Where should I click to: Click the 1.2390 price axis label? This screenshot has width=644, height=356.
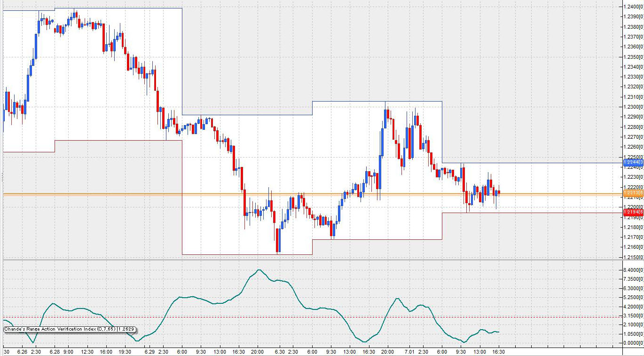coord(634,16)
